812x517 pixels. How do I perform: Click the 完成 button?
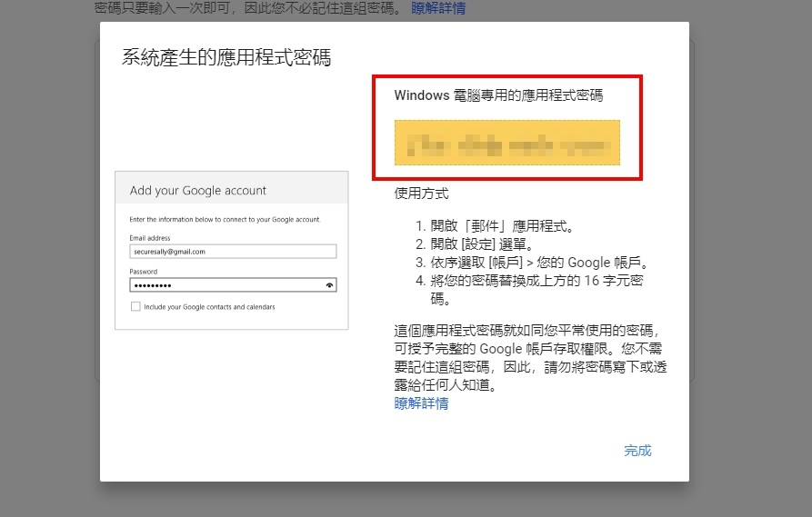[637, 451]
